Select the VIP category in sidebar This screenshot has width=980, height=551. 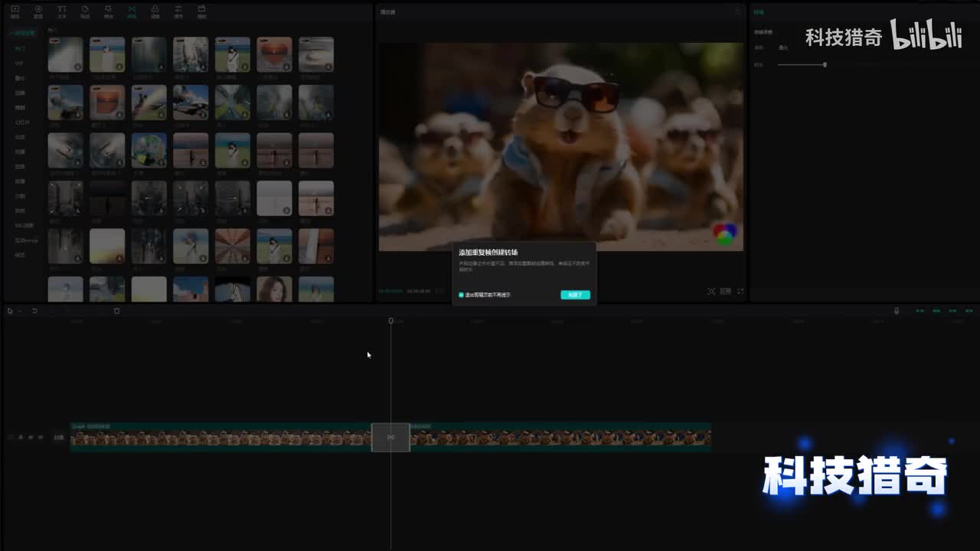pos(20,63)
